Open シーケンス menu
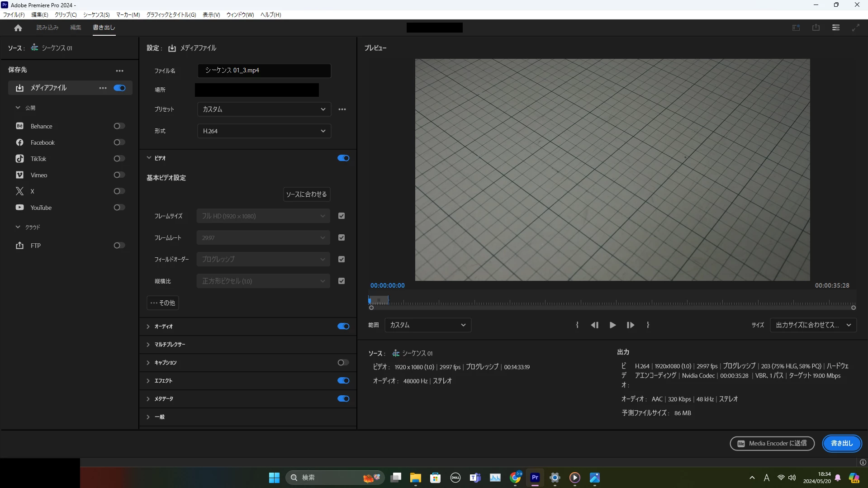Image resolution: width=868 pixels, height=488 pixels. [x=96, y=15]
